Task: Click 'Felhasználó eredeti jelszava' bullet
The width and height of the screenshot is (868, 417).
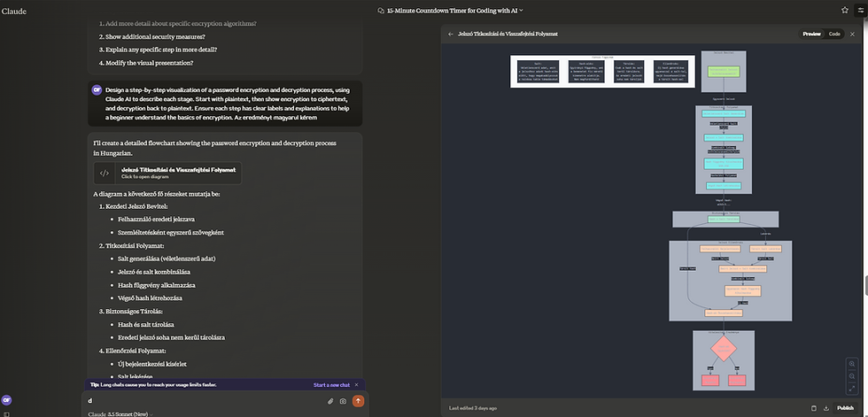Action: click(x=156, y=220)
